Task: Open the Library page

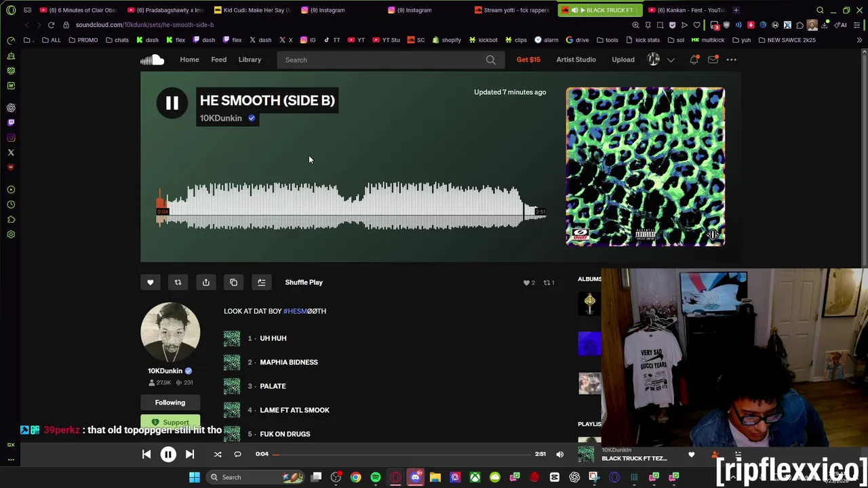Action: (250, 60)
